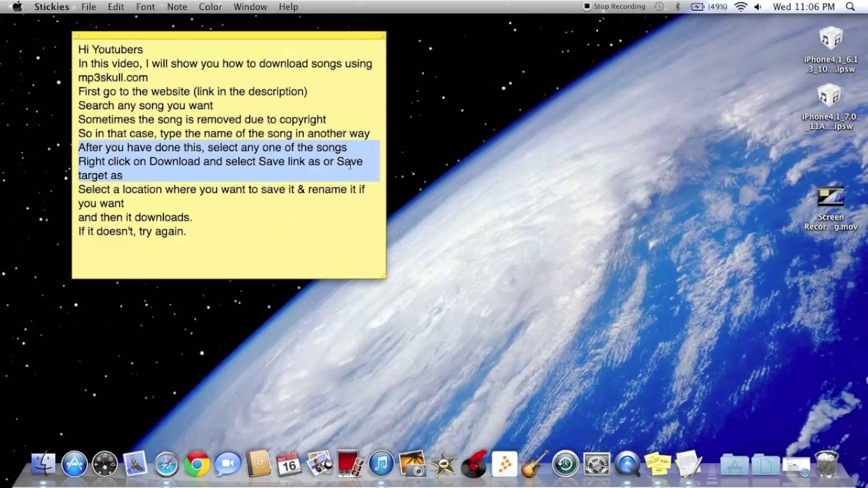Open System Preferences from the dock
The width and height of the screenshot is (868, 488).
click(x=597, y=464)
